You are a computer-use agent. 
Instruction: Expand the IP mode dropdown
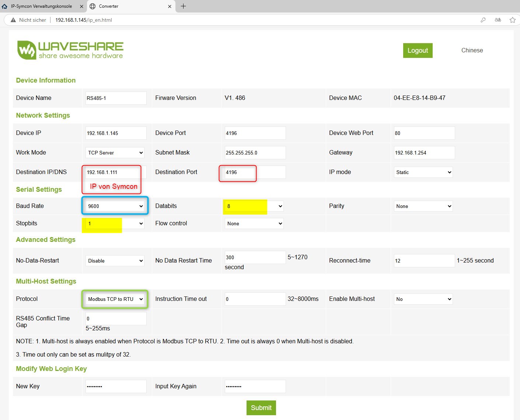coord(423,172)
